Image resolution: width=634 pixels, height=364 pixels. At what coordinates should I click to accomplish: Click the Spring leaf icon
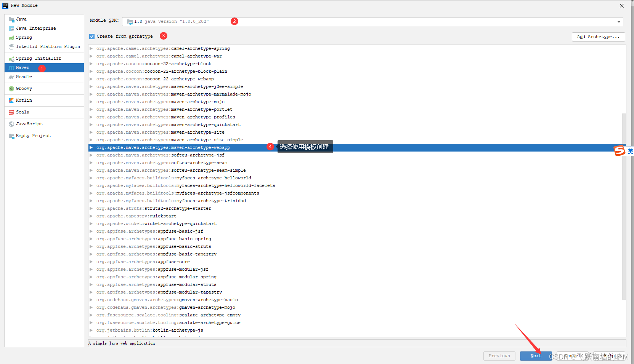coord(11,38)
